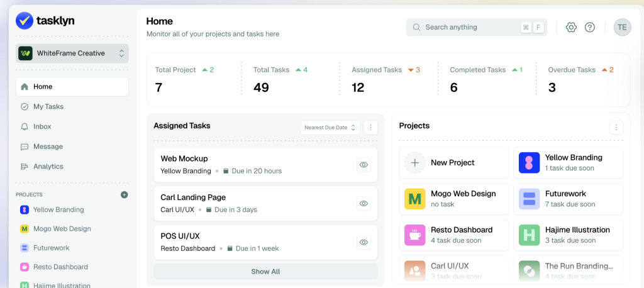The image size is (644, 288).
Task: Toggle eye icon for POS UI/UX task
Action: click(364, 242)
